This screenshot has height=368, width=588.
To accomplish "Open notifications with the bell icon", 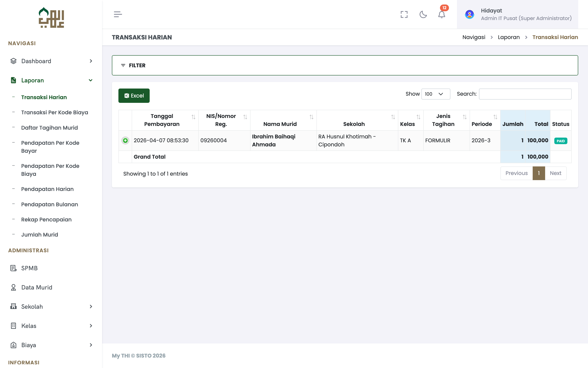I will tap(442, 14).
